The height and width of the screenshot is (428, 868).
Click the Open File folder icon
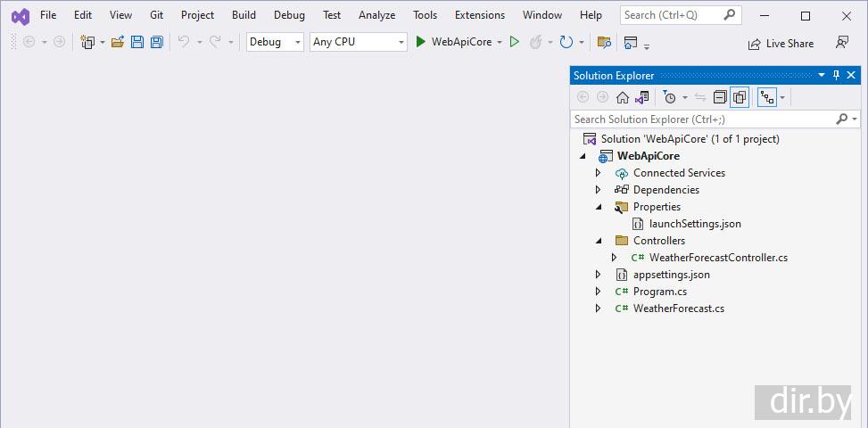118,42
